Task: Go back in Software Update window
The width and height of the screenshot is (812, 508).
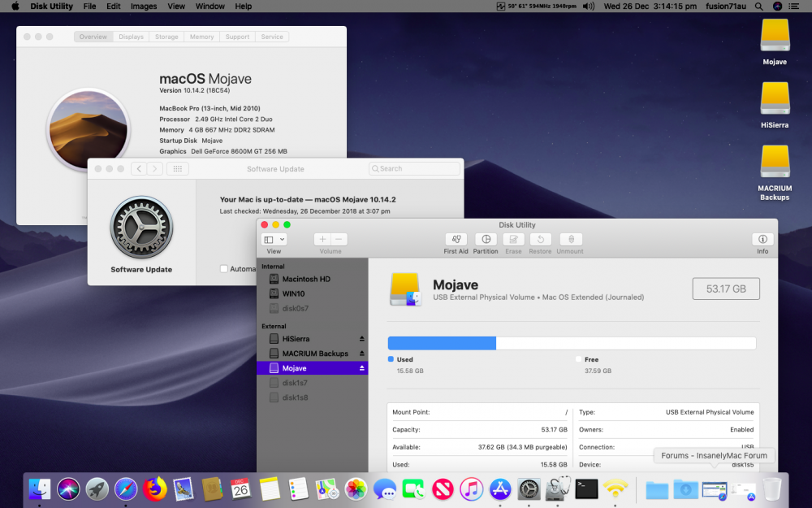Action: 139,168
